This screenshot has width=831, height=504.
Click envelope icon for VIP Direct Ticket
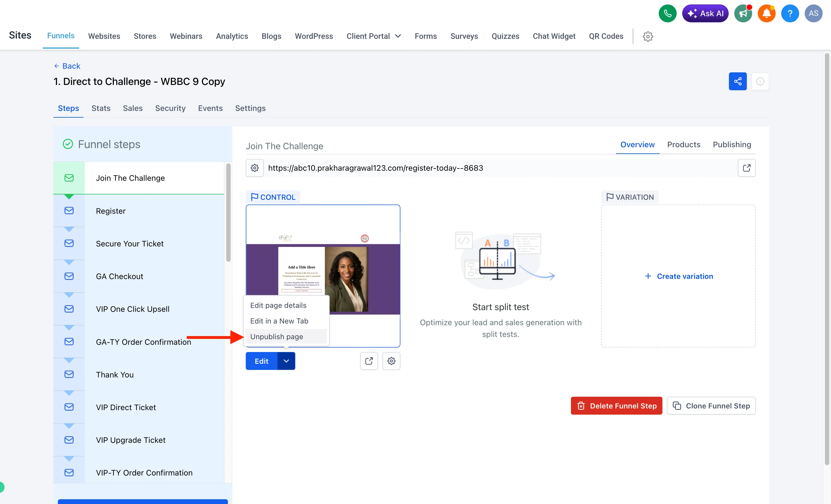click(69, 407)
